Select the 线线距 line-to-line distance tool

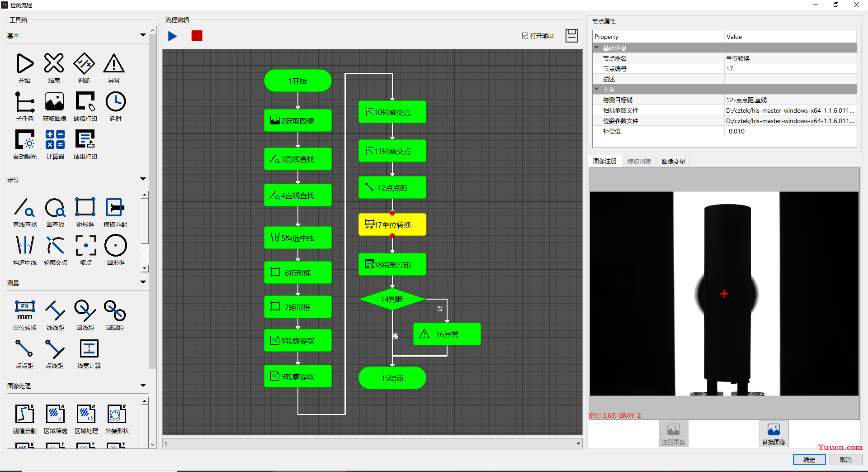pyautogui.click(x=55, y=310)
